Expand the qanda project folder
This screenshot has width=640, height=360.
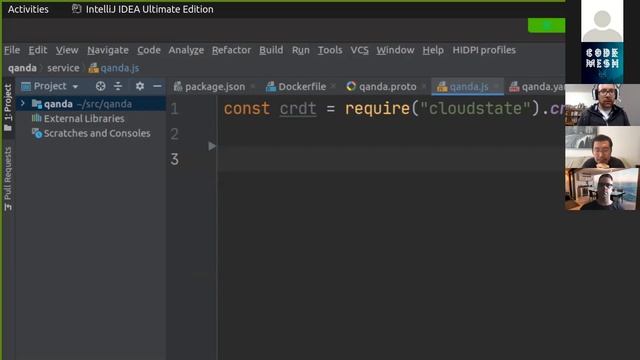[x=23, y=104]
